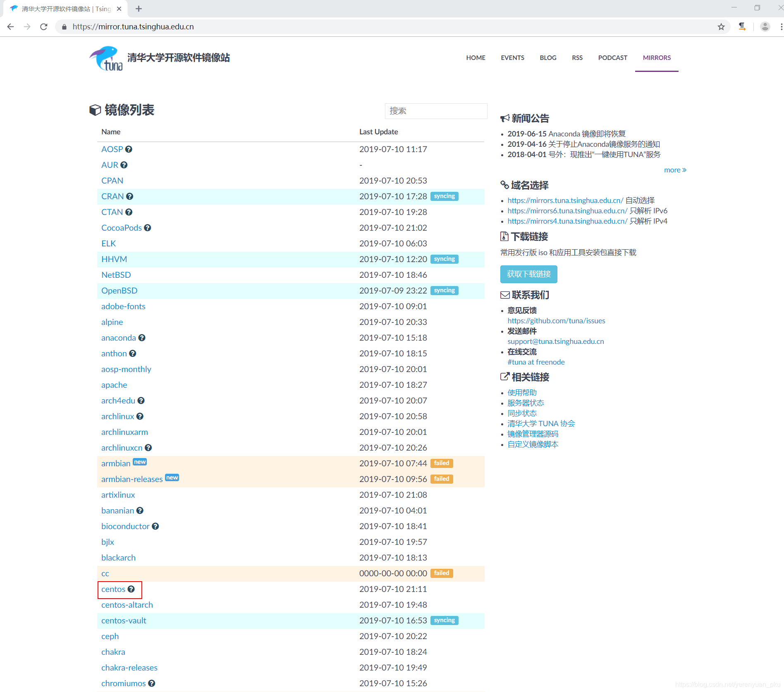Click the help icon next to CRAN

(x=129, y=196)
